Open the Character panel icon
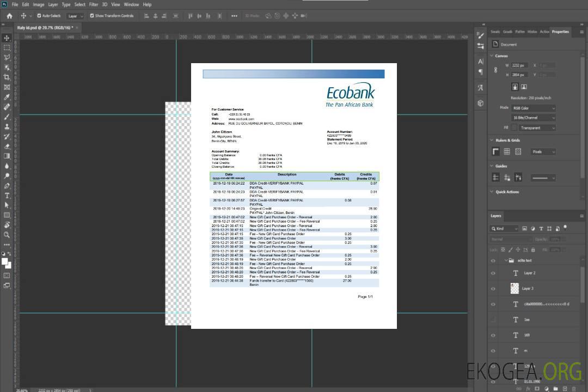 click(x=481, y=62)
